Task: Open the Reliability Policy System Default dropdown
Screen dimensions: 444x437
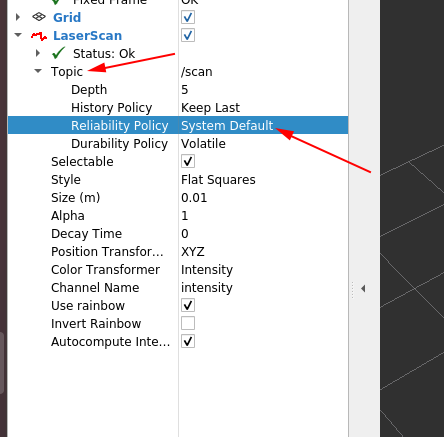Action: 227,125
